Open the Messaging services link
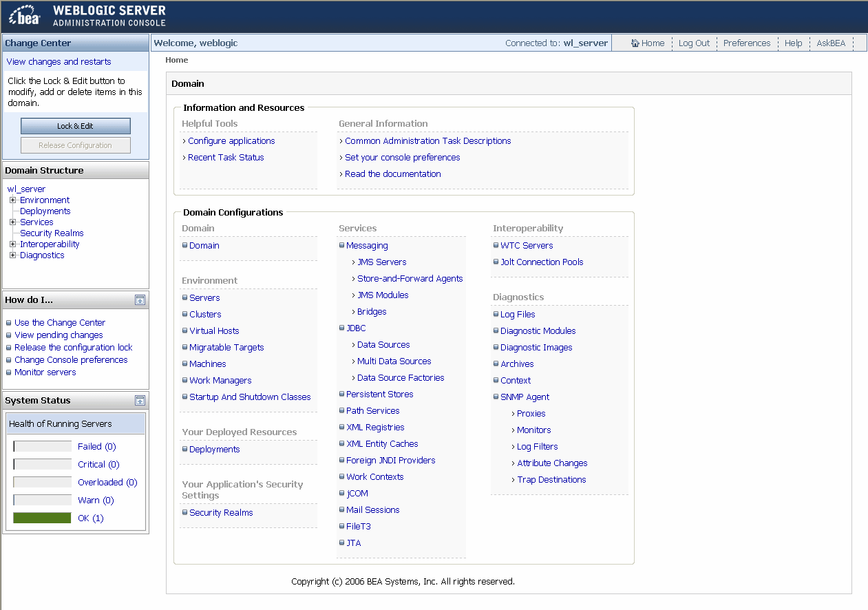The image size is (868, 610). [367, 246]
